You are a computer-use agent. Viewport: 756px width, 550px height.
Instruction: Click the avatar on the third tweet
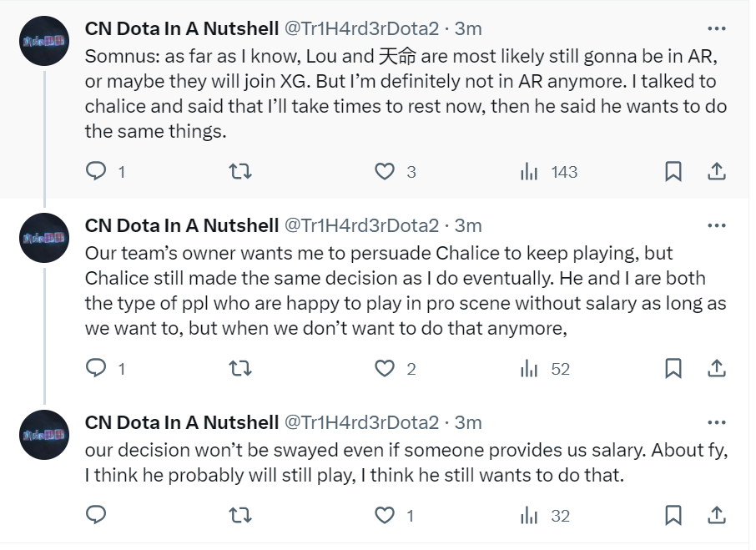coord(43,435)
